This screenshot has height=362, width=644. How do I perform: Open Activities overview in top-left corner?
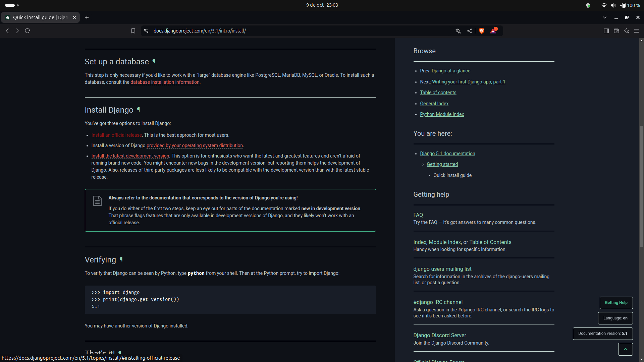pos(12,5)
